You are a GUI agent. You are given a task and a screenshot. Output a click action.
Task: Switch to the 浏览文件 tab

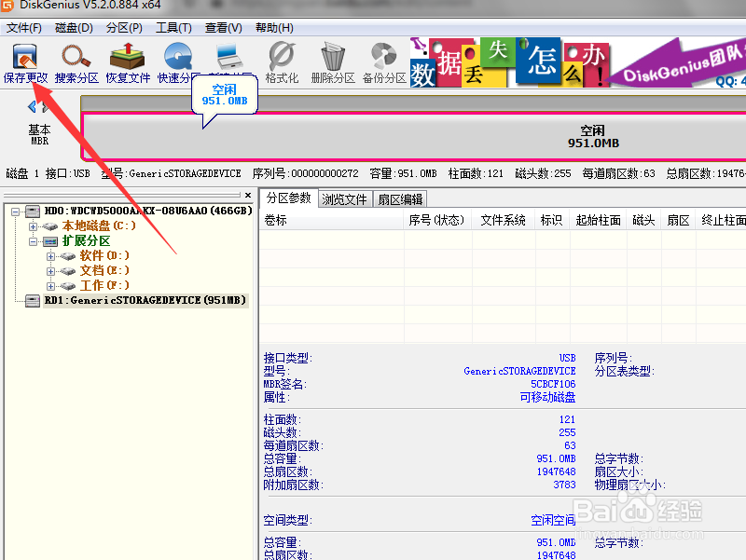click(345, 198)
